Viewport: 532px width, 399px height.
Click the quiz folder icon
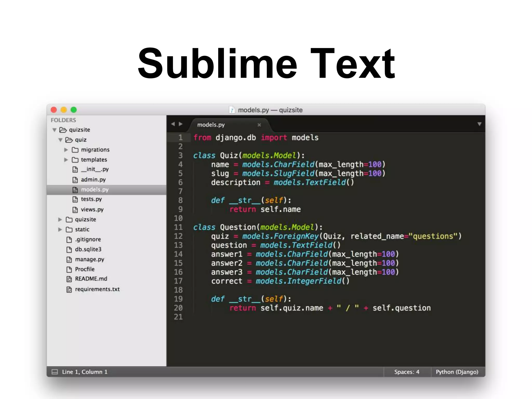click(69, 140)
